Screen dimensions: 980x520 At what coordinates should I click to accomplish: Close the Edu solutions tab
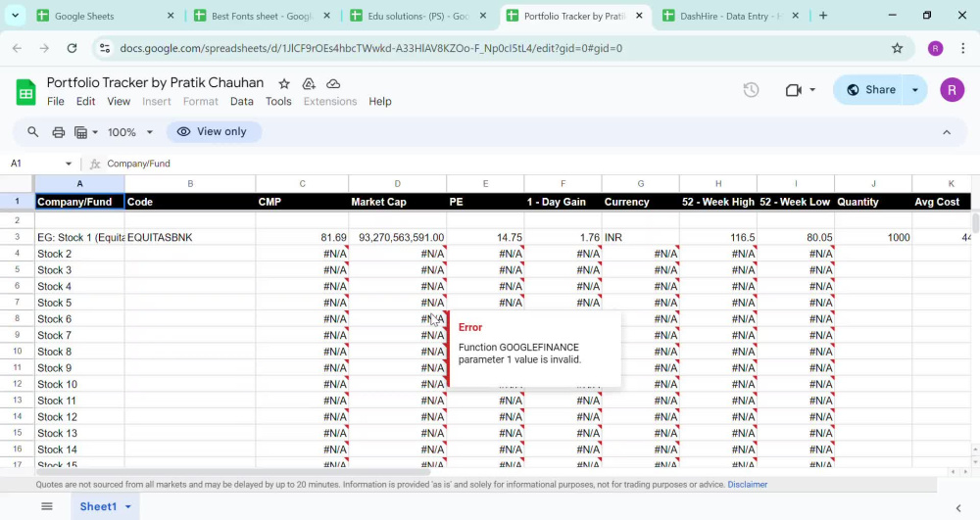click(x=482, y=16)
